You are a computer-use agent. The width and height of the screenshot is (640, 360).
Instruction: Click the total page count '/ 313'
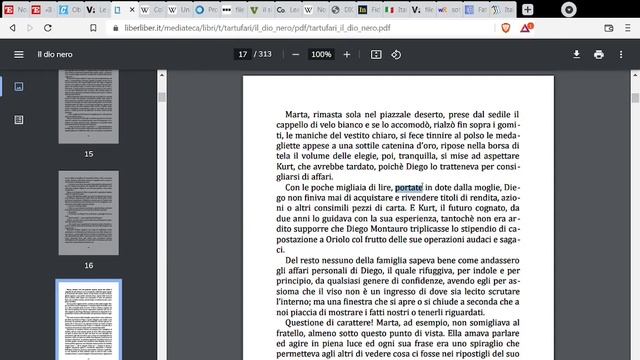point(263,54)
